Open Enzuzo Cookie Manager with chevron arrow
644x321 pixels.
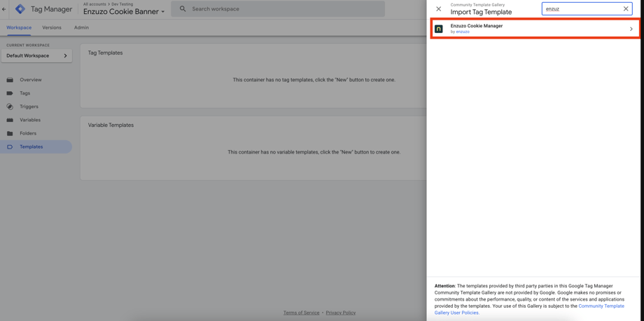(x=631, y=29)
